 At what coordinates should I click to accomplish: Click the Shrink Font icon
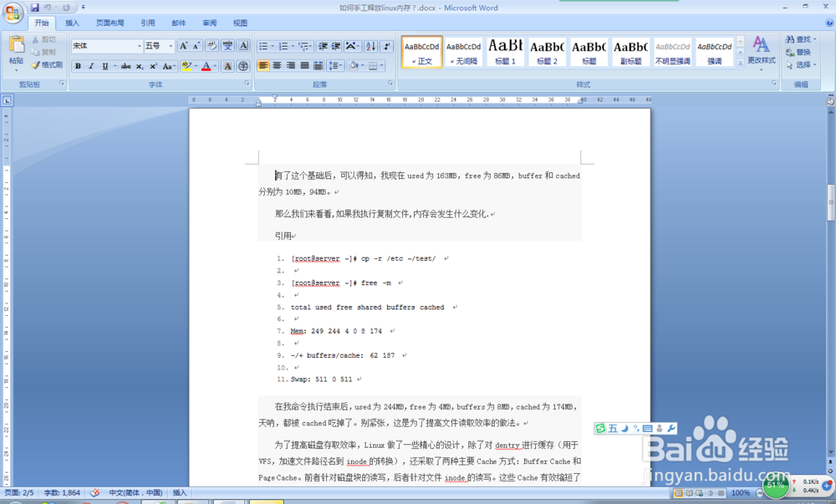click(x=196, y=46)
